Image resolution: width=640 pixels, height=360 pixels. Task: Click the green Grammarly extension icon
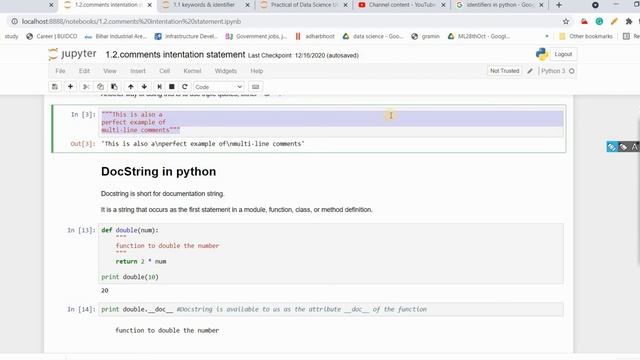point(599,21)
